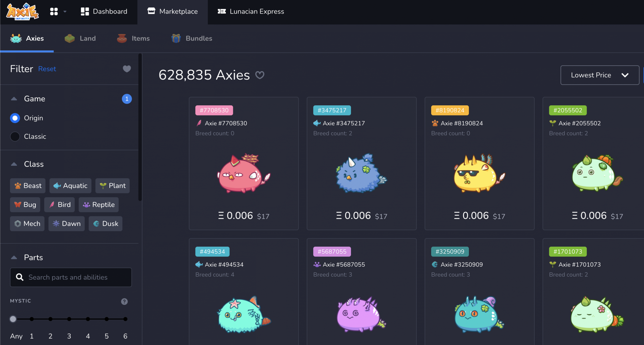The image size is (644, 345).
Task: Focus the Search parts and abilities field
Action: 71,277
